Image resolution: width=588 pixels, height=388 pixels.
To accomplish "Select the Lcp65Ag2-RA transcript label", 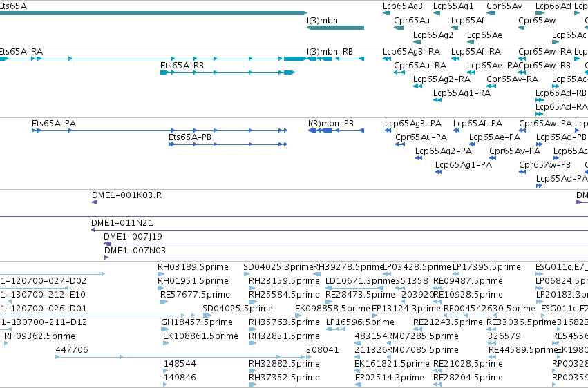I will (x=442, y=79).
